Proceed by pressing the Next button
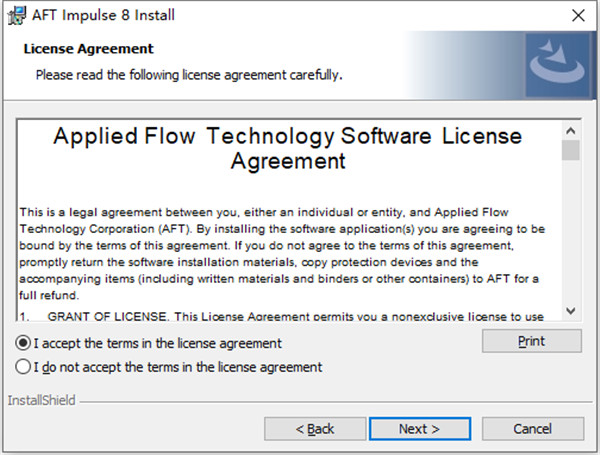Viewport: 600px width, 455px height. coord(419,428)
